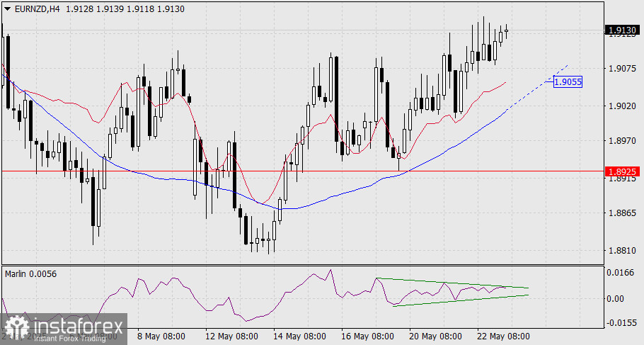
Task: Select the Marlin 0.0056 indicator label
Action: coord(31,274)
